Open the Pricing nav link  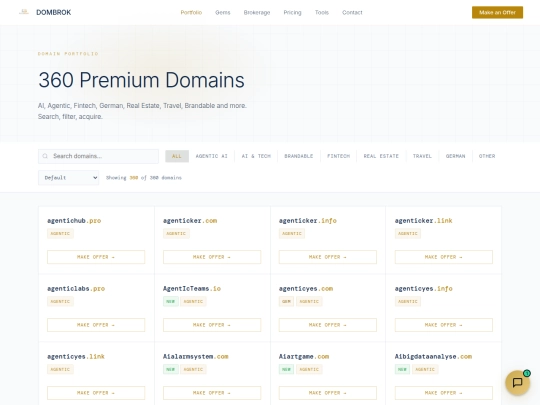pos(292,12)
